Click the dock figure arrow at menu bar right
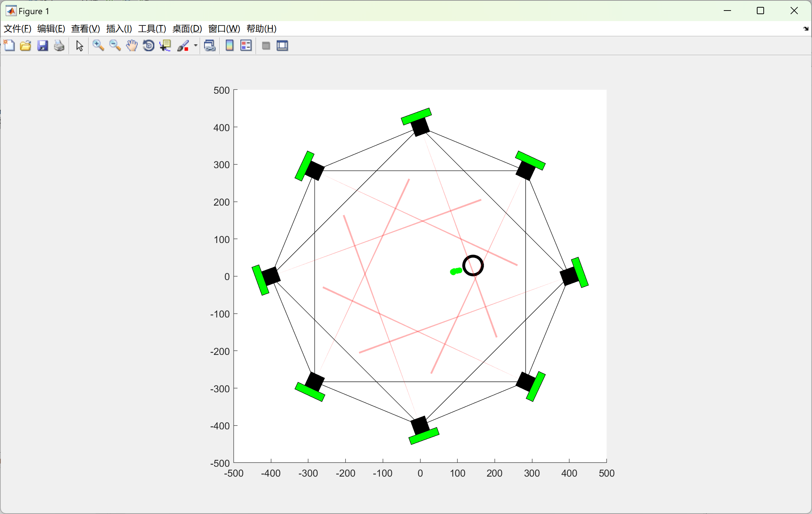 805,29
